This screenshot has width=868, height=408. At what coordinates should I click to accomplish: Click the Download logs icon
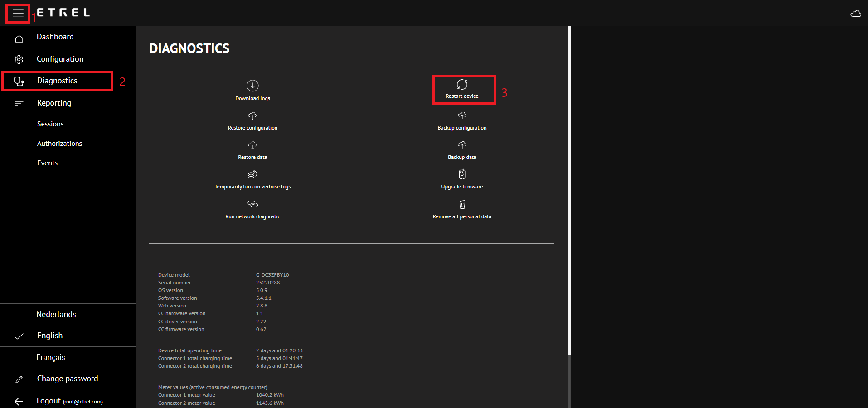coord(252,86)
